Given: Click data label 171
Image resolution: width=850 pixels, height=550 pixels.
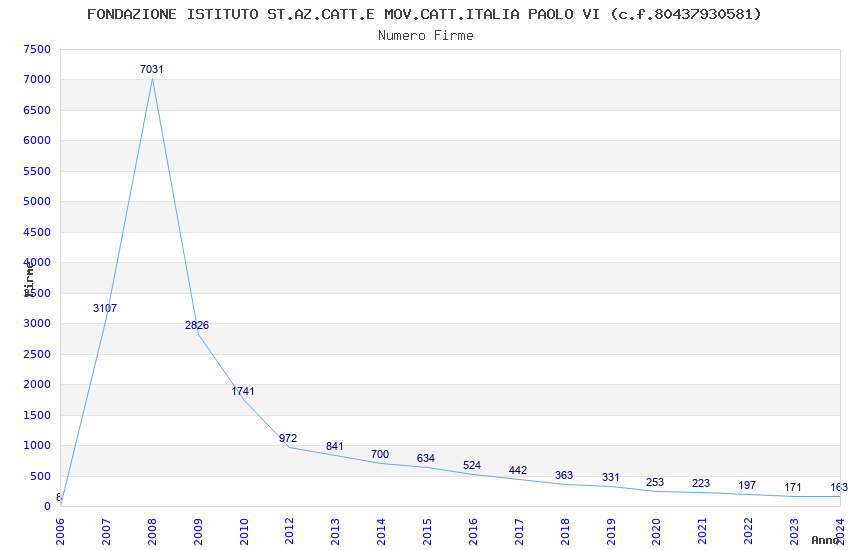Looking at the screenshot, I should coord(793,487).
